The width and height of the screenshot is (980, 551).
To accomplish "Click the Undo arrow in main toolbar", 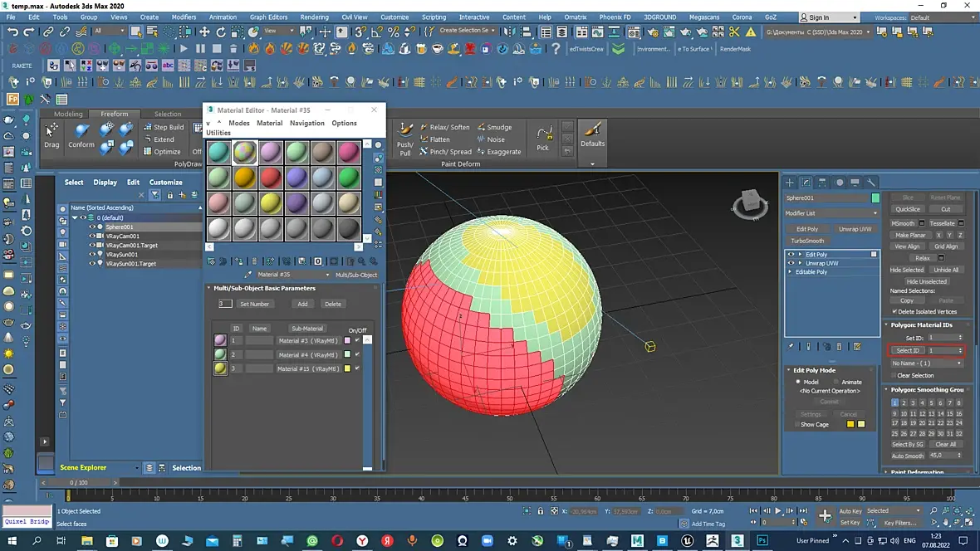I will [12, 32].
